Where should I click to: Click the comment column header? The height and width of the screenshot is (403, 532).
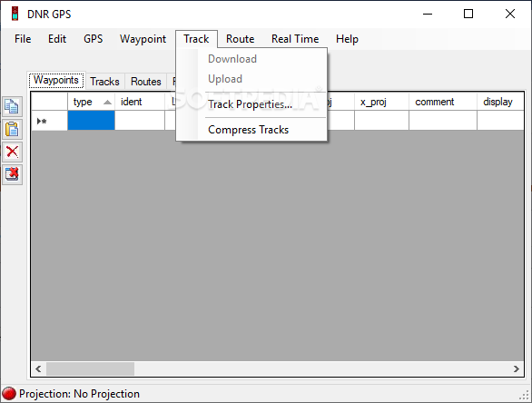click(443, 102)
